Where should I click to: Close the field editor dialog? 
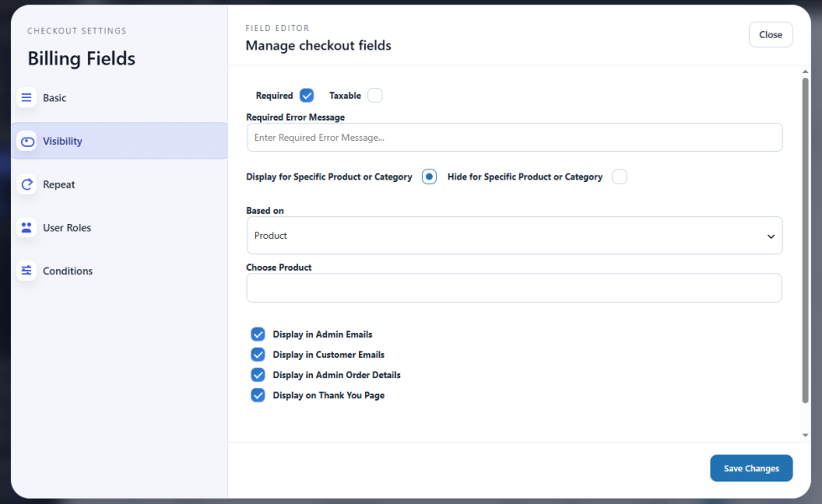[770, 34]
